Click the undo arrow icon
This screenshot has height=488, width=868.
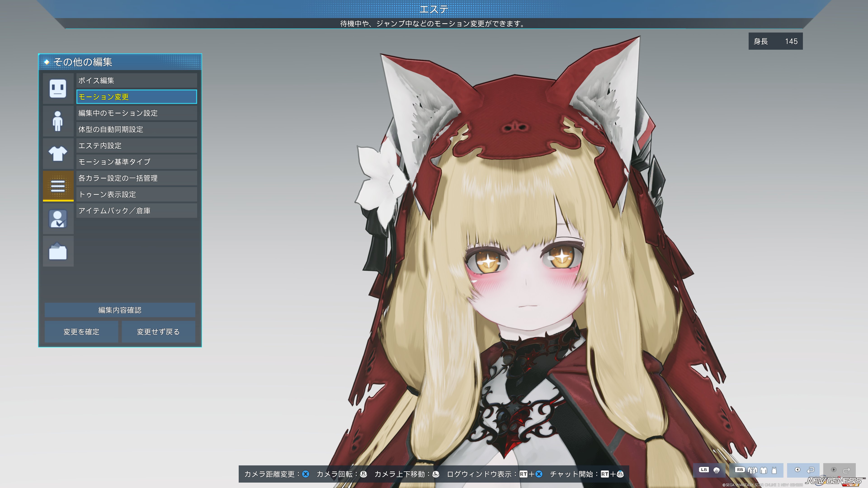point(811,470)
